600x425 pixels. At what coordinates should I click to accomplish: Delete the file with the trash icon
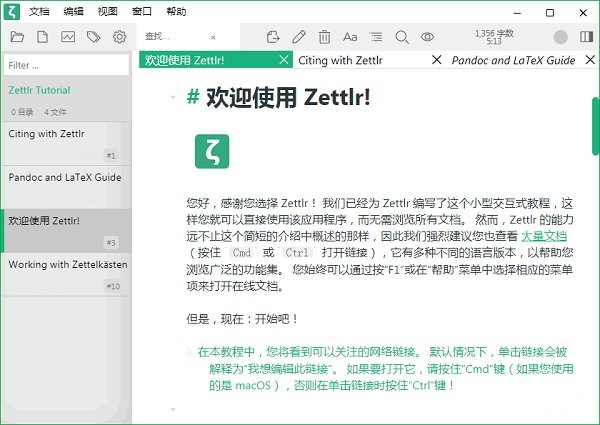pos(324,37)
